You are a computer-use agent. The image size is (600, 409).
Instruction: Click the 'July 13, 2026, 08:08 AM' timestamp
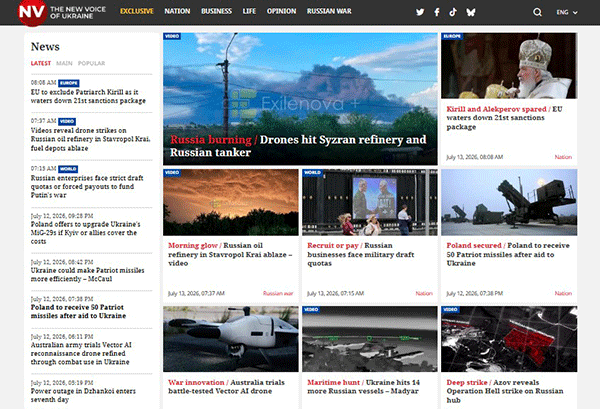click(x=474, y=157)
